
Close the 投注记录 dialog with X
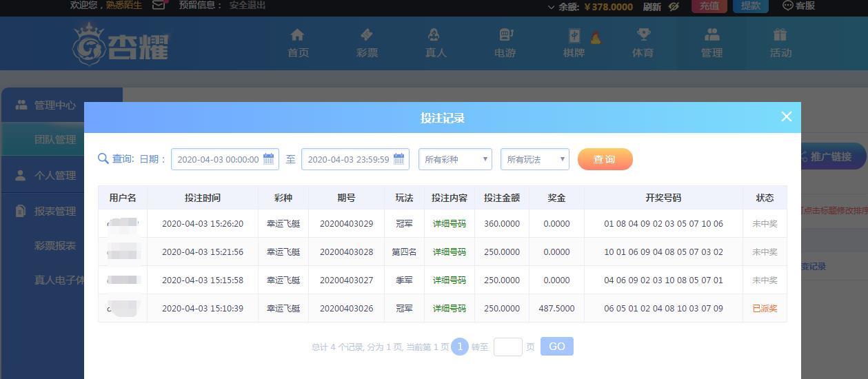click(x=786, y=117)
